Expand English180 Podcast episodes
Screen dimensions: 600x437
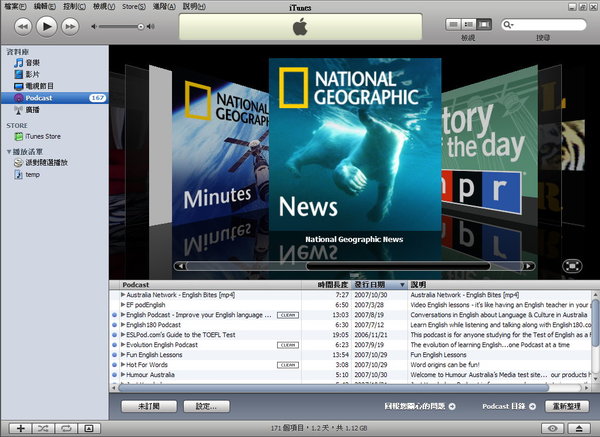tap(123, 325)
